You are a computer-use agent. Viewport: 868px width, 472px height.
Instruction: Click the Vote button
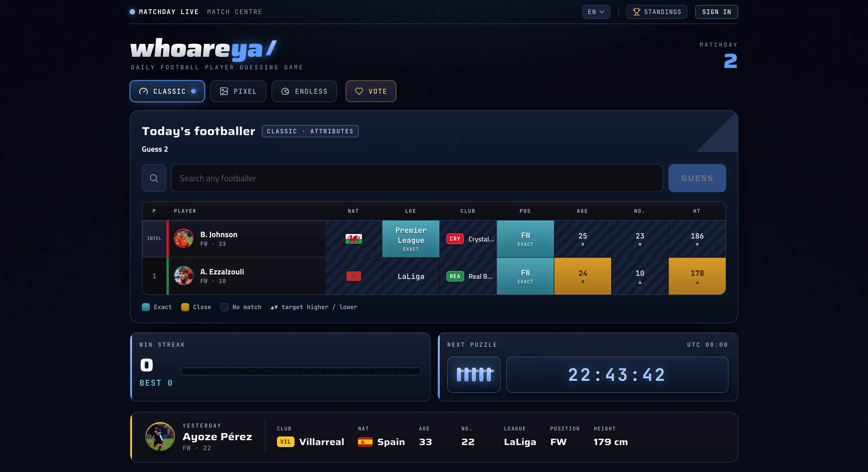[x=371, y=91]
